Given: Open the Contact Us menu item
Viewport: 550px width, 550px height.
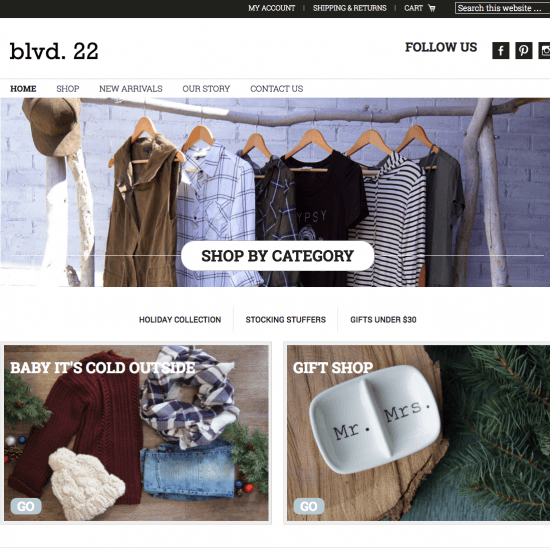Looking at the screenshot, I should click(276, 89).
